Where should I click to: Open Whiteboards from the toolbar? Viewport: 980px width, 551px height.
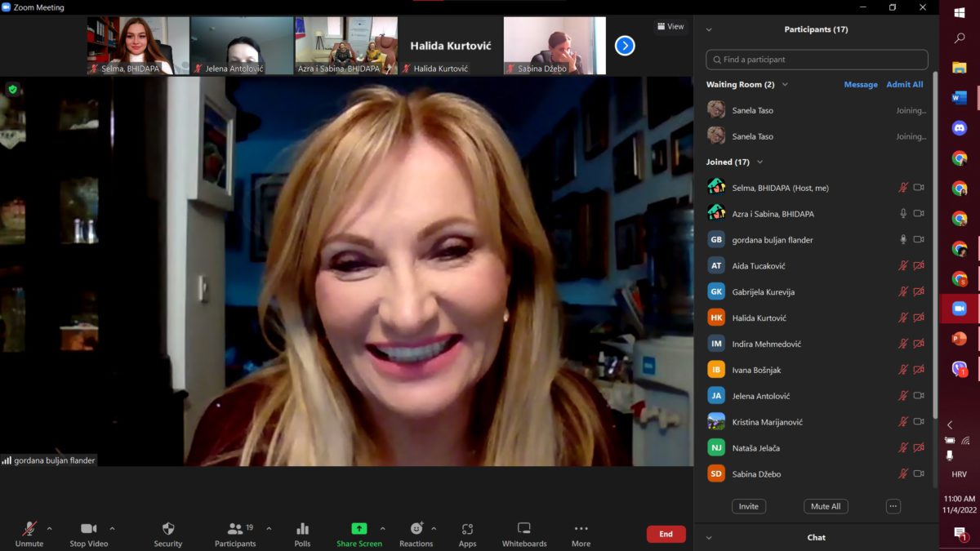[524, 529]
